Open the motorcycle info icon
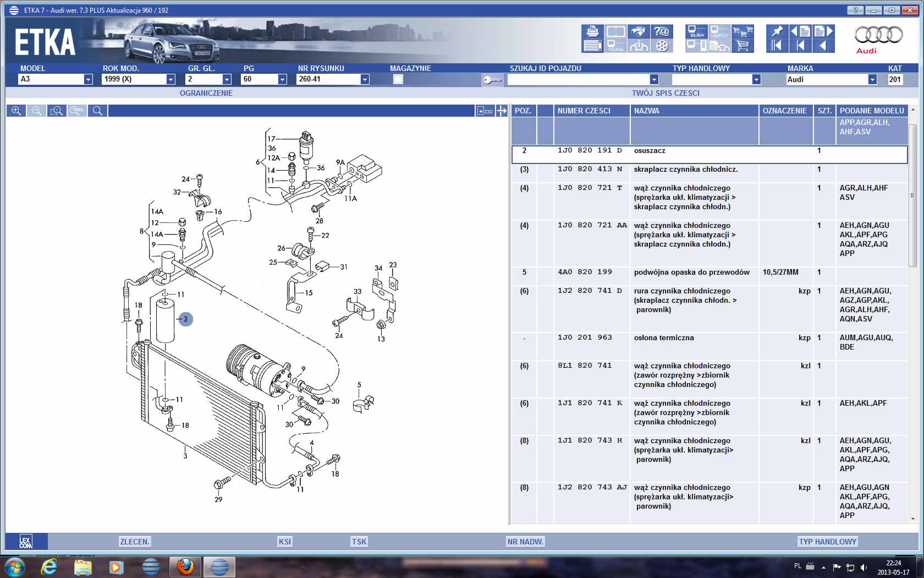 coord(639,46)
